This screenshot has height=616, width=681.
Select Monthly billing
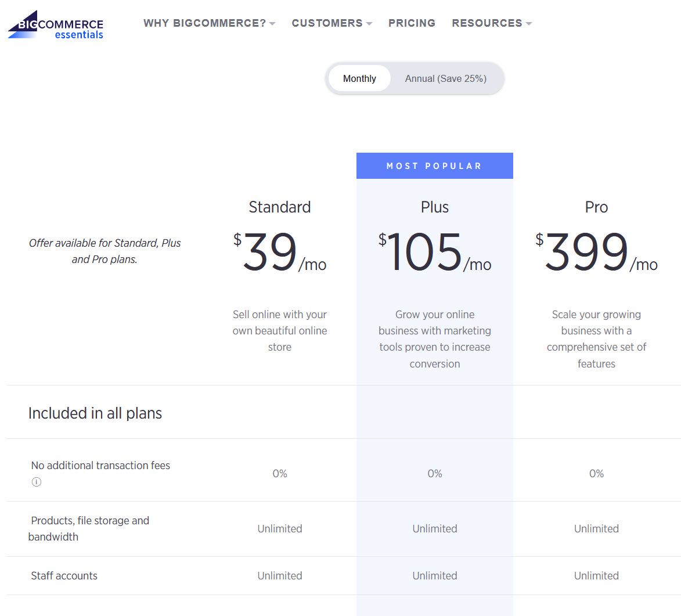pos(359,78)
